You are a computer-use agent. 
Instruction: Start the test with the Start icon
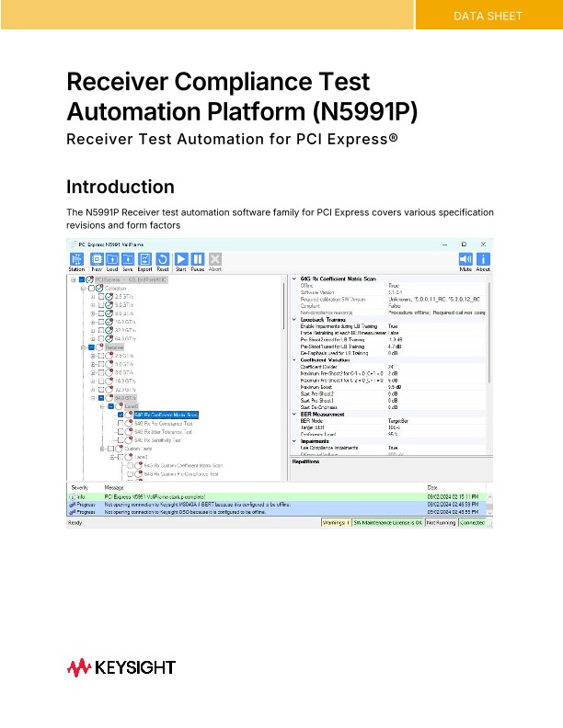tap(181, 259)
